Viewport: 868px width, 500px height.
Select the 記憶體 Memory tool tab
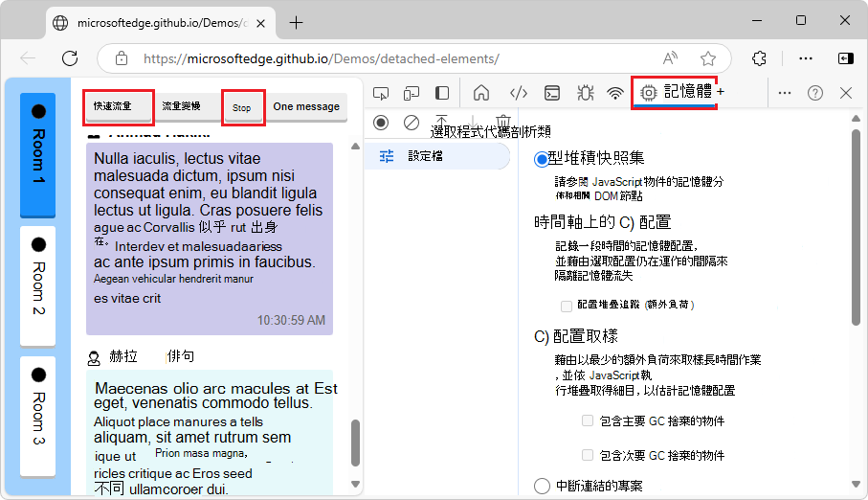(x=676, y=92)
